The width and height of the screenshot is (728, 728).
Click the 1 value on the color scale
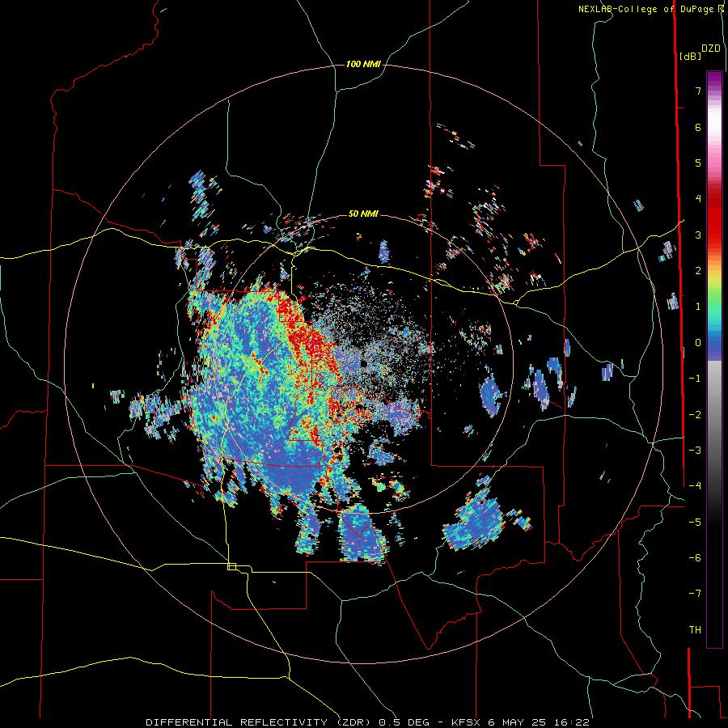point(698,307)
